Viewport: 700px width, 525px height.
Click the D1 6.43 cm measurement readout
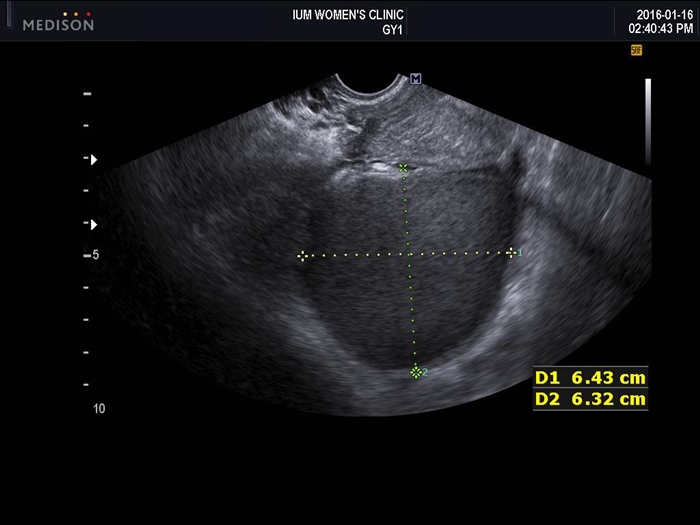(590, 378)
